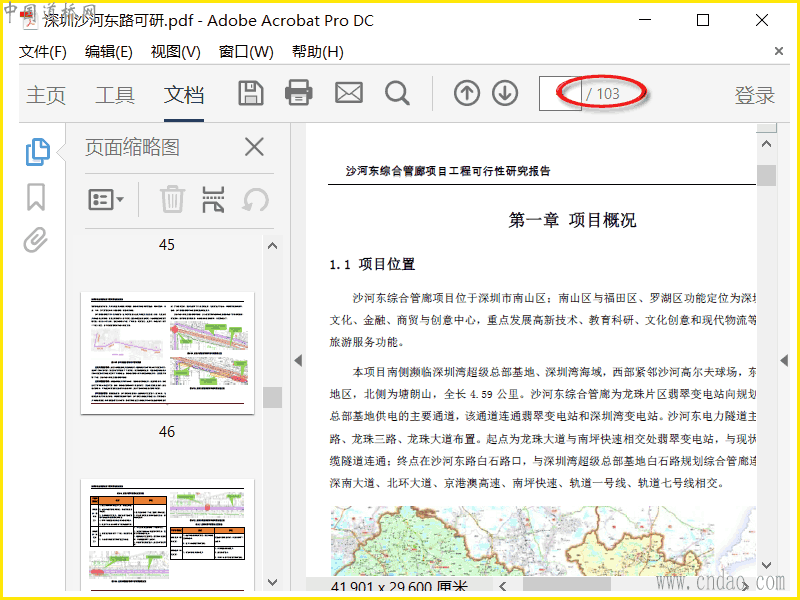Click the 页面缩略图 panel title

pyautogui.click(x=132, y=147)
